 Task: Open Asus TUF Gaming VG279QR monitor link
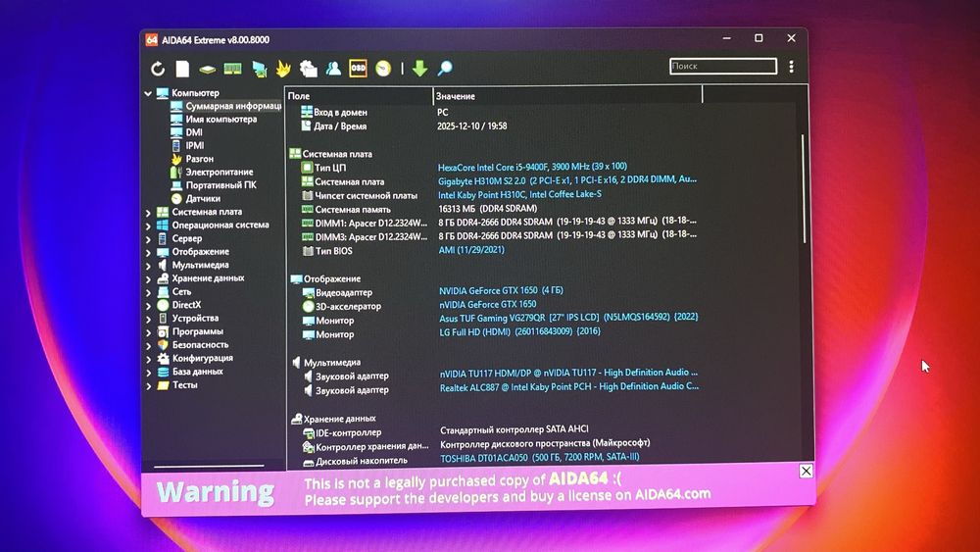point(568,317)
